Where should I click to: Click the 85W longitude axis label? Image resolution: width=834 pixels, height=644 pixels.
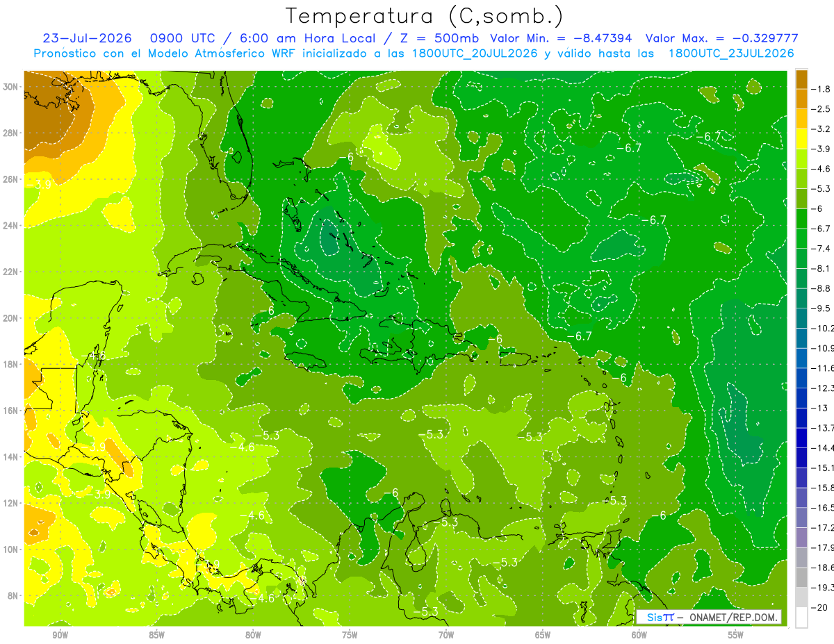[156, 635]
